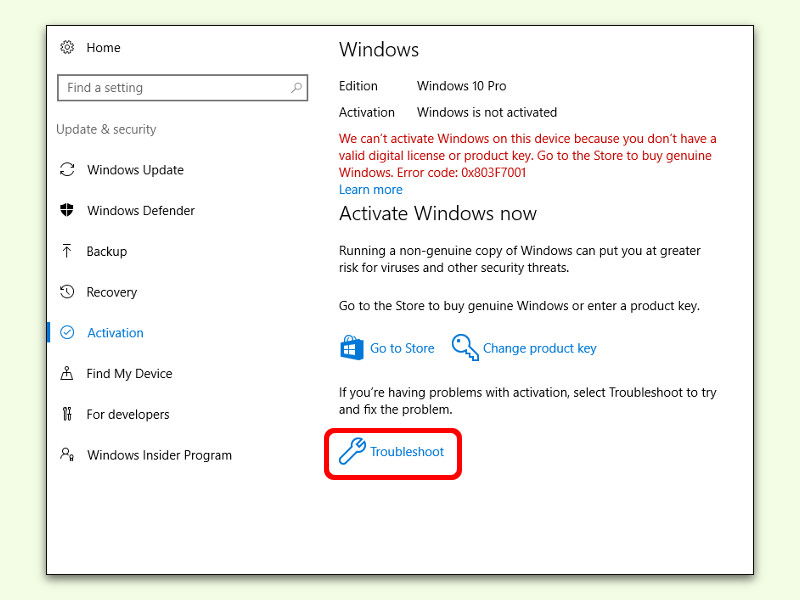Open the Windows Update section
800x600 pixels.
coord(135,170)
